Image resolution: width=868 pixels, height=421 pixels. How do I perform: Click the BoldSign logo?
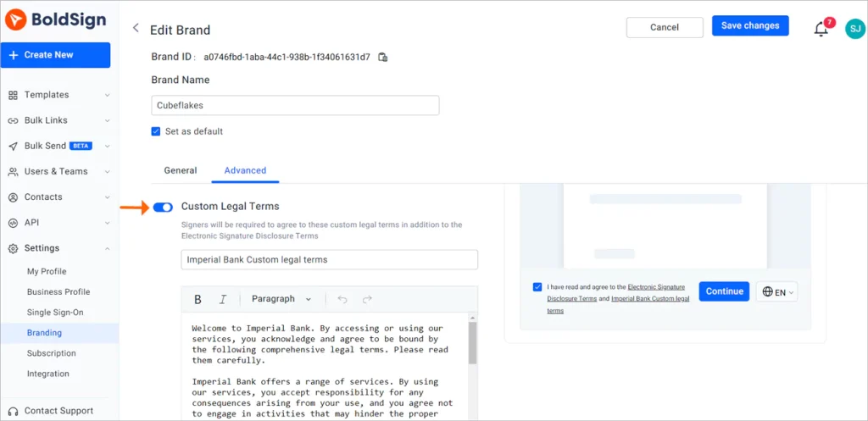point(55,20)
